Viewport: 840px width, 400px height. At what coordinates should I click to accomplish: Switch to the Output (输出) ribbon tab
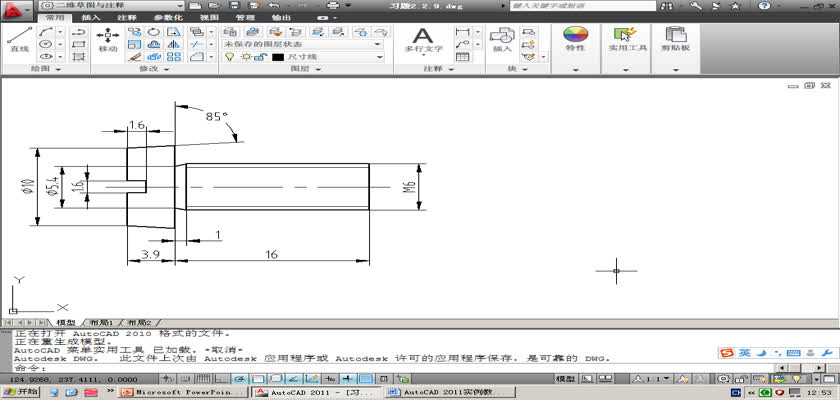pyautogui.click(x=281, y=17)
